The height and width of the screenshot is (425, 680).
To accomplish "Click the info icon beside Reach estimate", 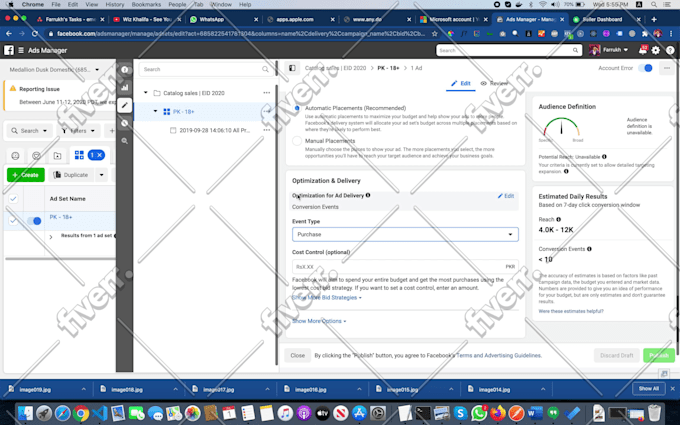I will 559,219.
